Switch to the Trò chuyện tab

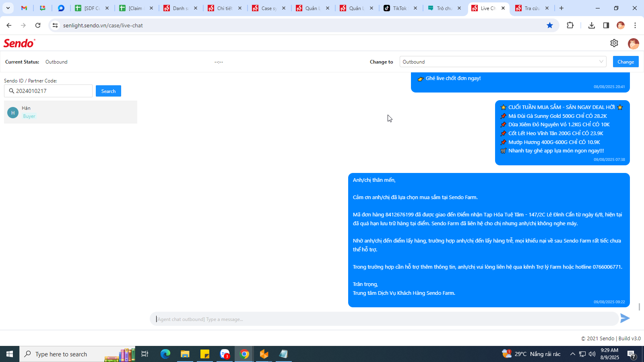pyautogui.click(x=444, y=8)
